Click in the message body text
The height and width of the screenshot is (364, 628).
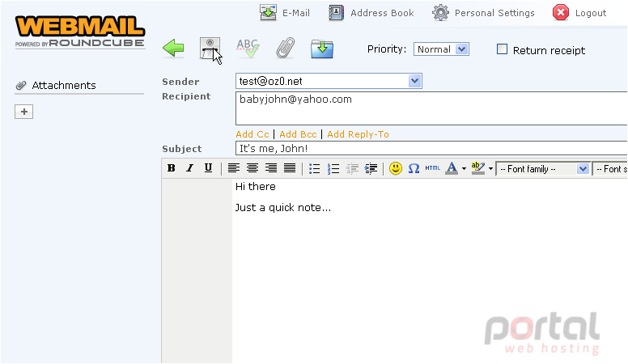(x=430, y=272)
